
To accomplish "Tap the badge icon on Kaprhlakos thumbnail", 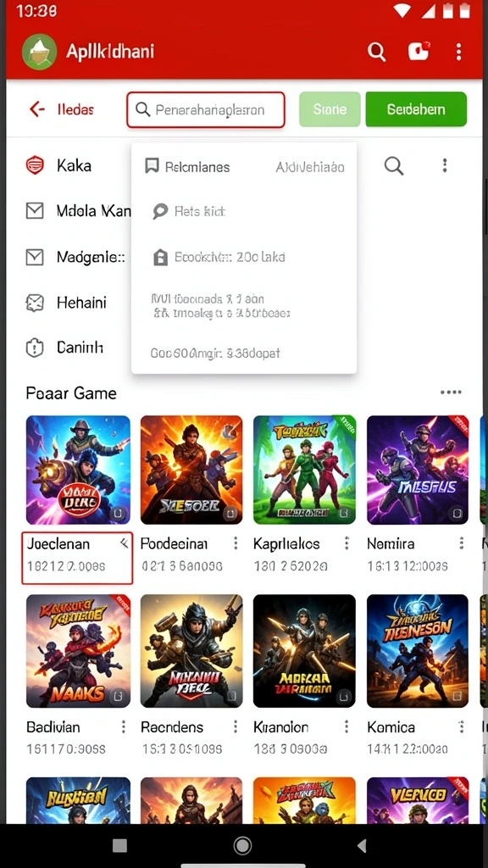I will click(344, 513).
